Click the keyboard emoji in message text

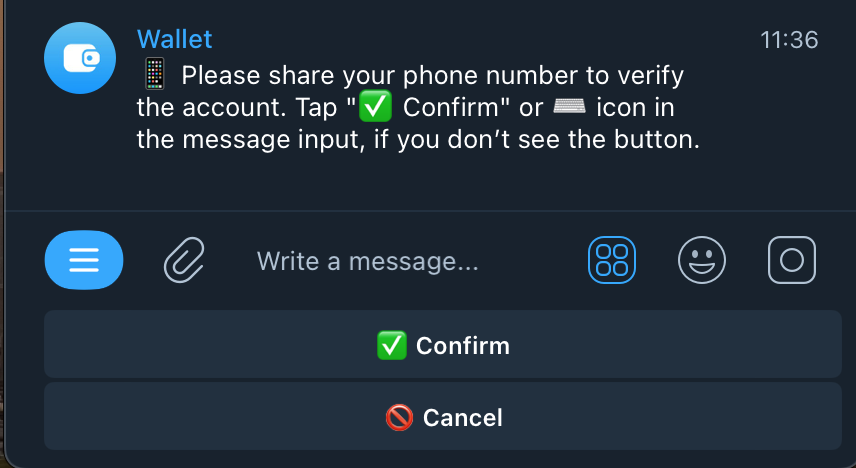point(568,107)
